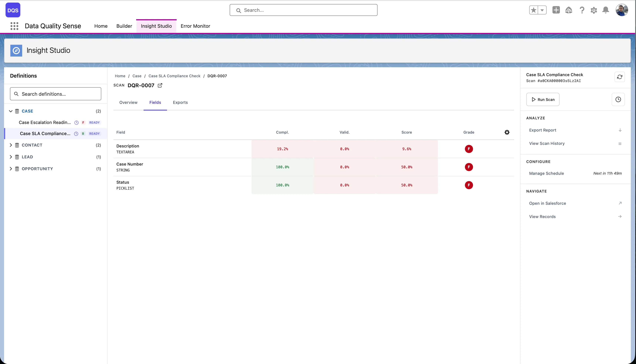Click the Setup gear in header
This screenshot has width=636, height=364.
point(594,10)
